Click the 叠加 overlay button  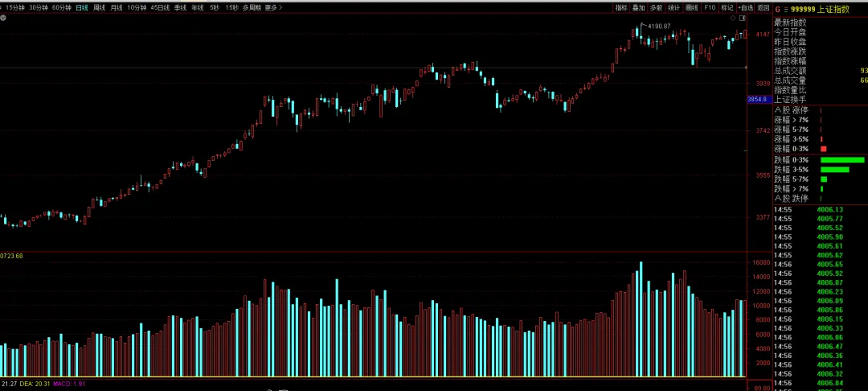coord(639,8)
